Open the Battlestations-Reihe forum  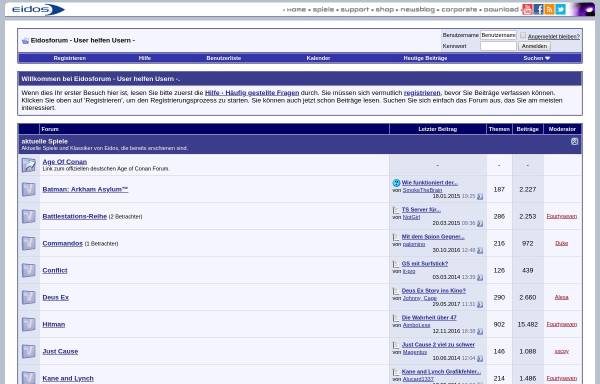coord(75,216)
